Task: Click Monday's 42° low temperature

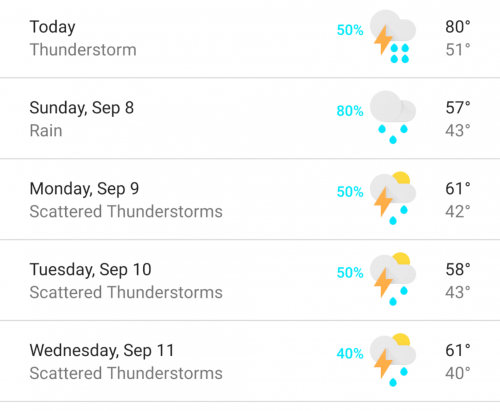Action: 458,212
